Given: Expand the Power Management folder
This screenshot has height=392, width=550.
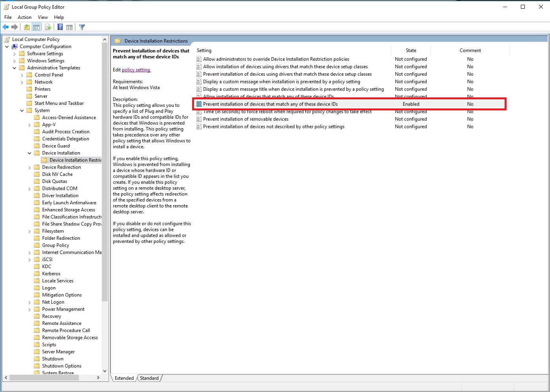Looking at the screenshot, I should [30, 309].
